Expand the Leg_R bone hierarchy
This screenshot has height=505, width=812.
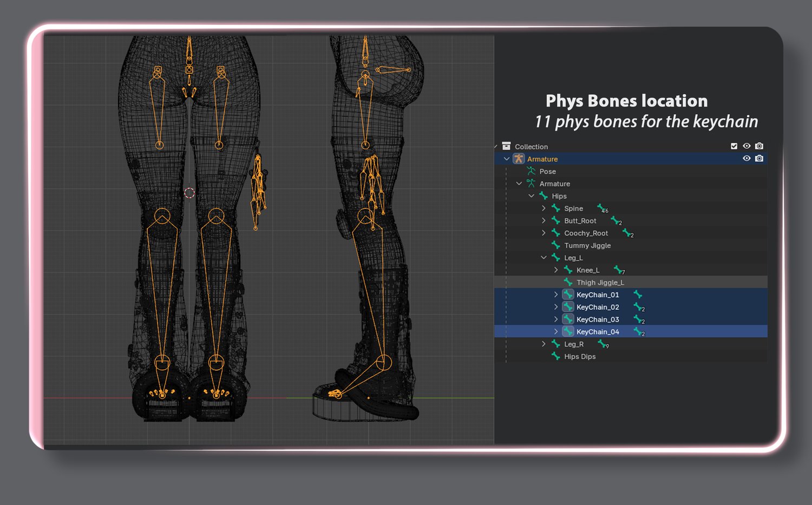tap(543, 344)
